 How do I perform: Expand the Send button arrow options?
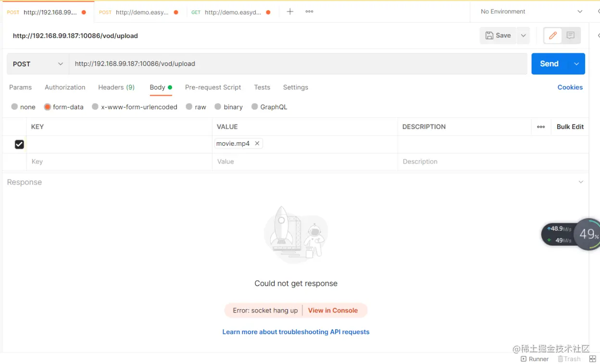point(576,64)
